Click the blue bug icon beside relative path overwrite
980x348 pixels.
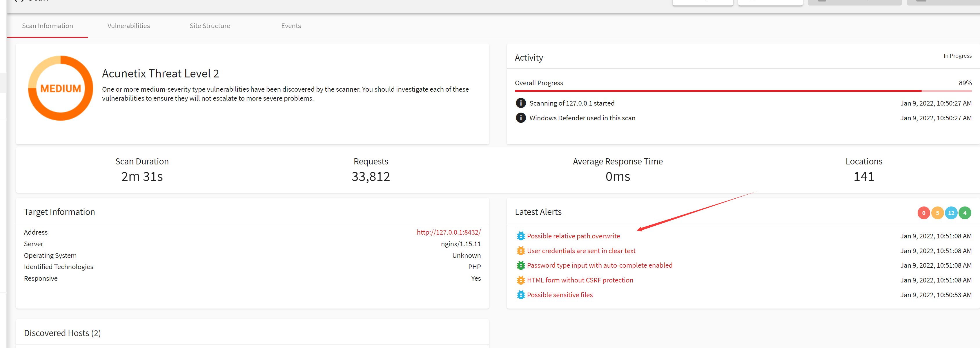[x=520, y=236]
